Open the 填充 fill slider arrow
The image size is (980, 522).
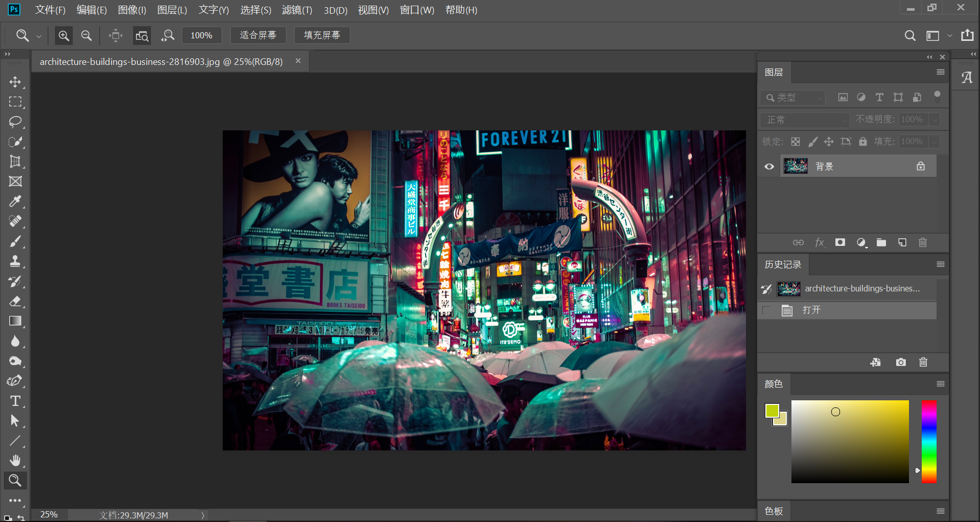tap(935, 142)
